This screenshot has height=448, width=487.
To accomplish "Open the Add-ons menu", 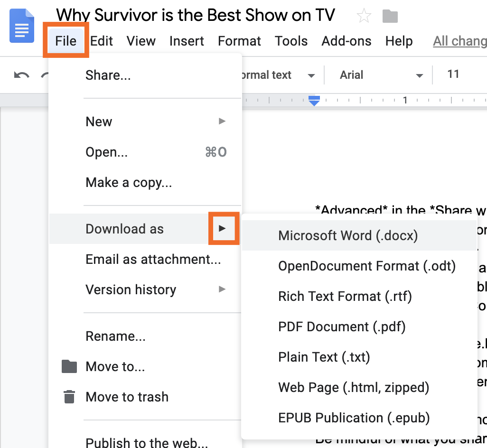I will [x=347, y=41].
